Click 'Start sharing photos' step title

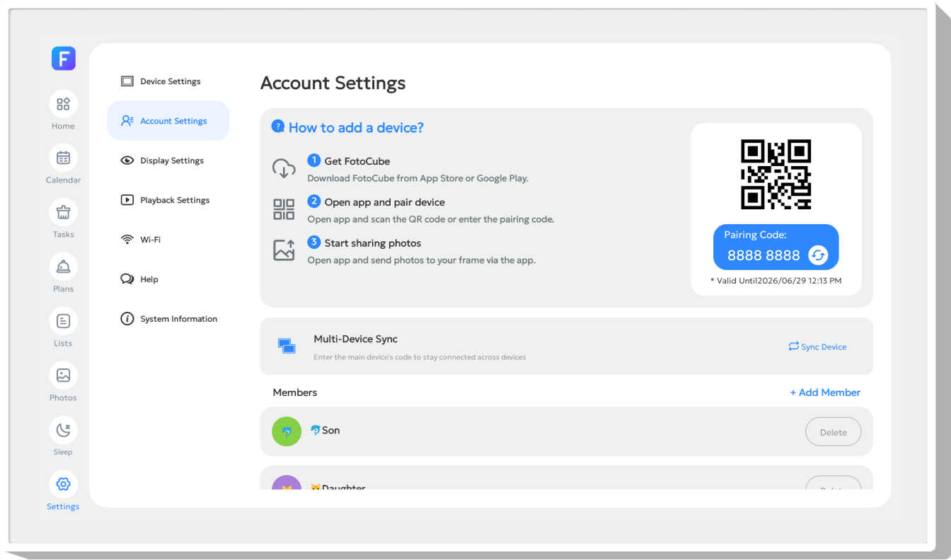373,243
